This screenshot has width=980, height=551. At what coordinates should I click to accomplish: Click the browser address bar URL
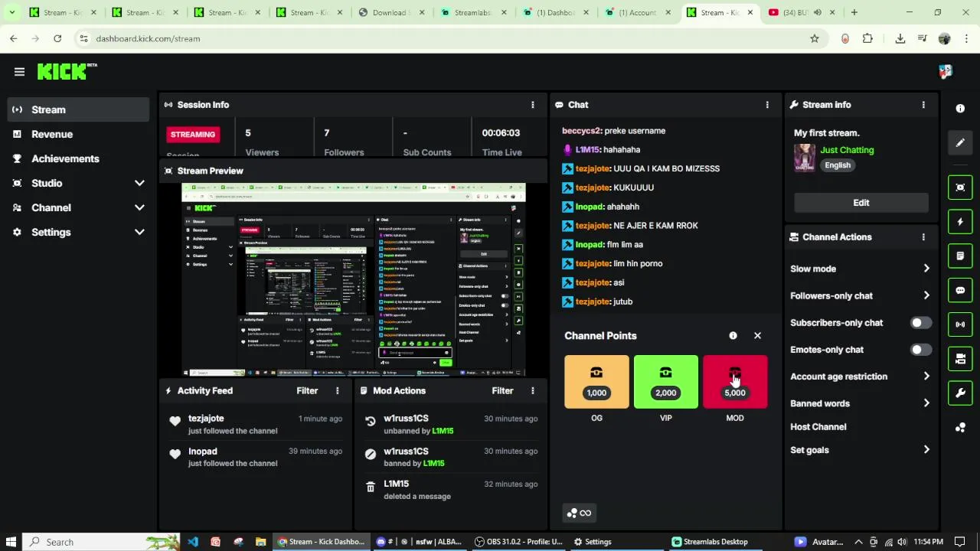(x=148, y=38)
